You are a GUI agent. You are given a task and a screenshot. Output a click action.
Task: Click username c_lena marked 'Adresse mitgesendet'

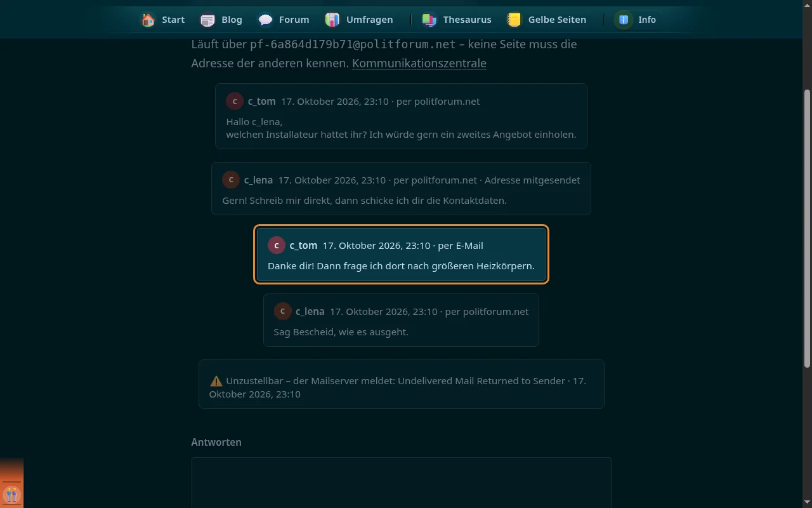pyautogui.click(x=258, y=180)
